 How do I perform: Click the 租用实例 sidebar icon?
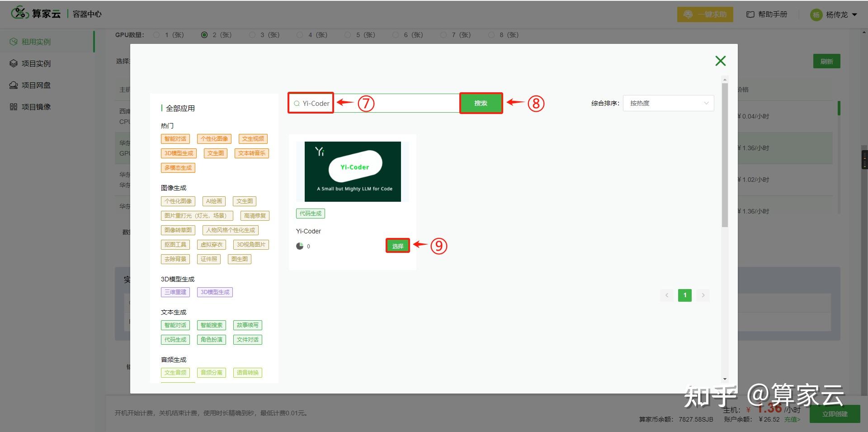[x=14, y=42]
